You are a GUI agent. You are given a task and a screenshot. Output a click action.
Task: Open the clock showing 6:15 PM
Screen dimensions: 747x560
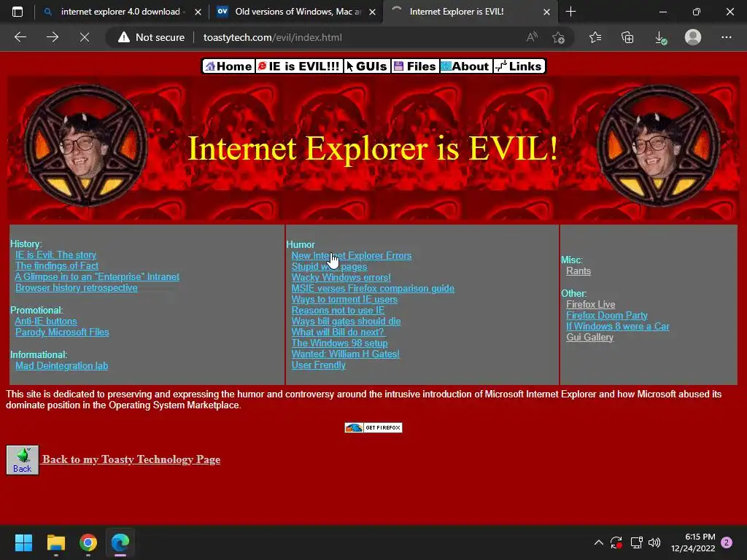point(693,542)
